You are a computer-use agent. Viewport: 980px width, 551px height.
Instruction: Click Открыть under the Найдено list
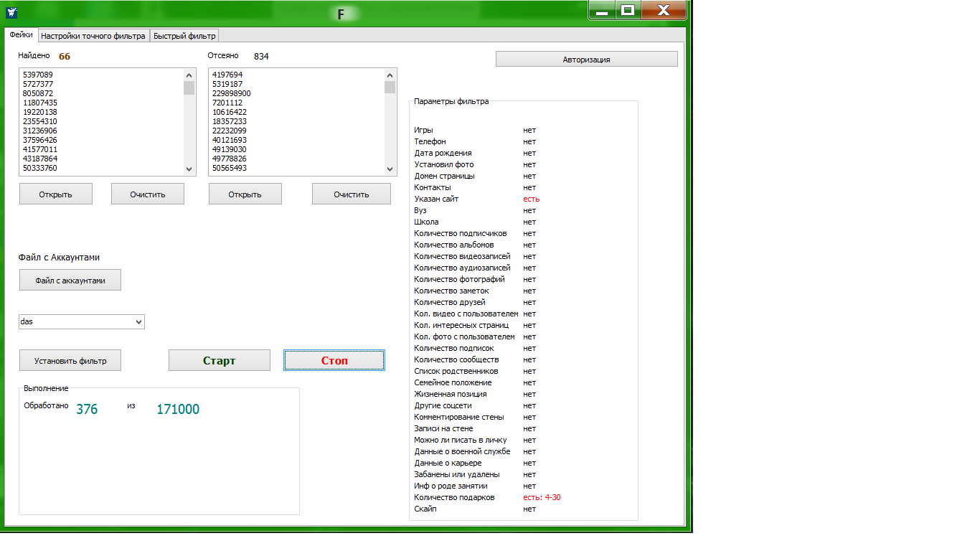56,194
